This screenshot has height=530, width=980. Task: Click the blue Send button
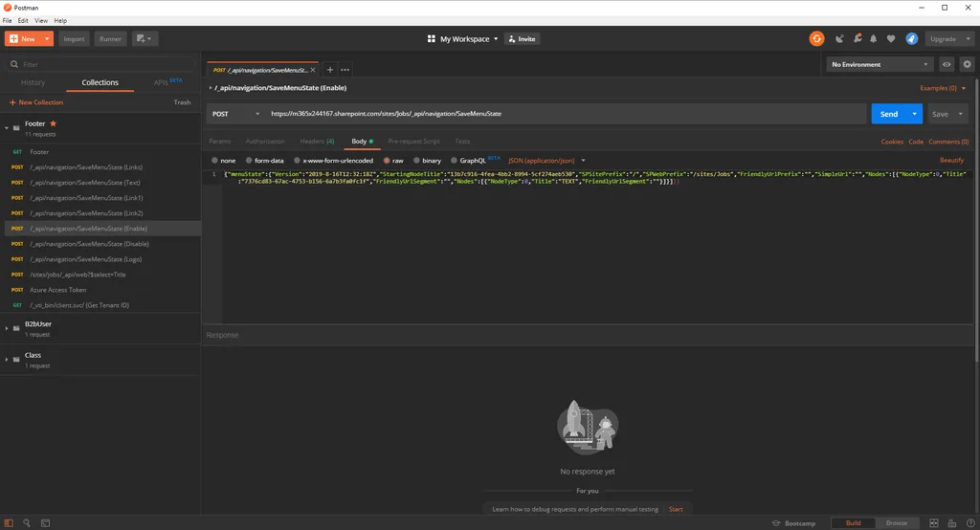tap(889, 114)
